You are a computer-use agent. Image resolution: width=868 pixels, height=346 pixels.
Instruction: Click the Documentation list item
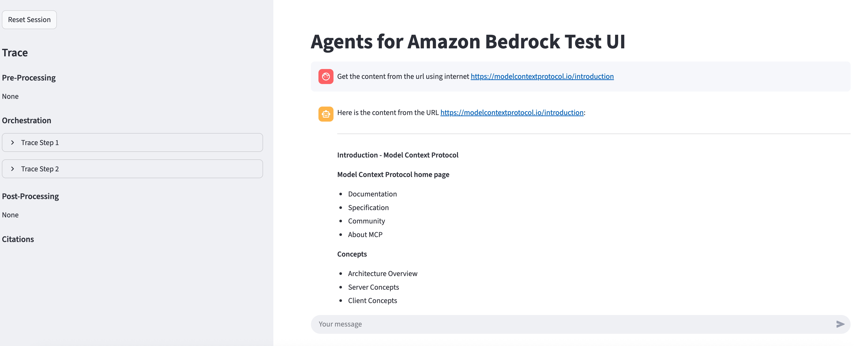coord(372,194)
